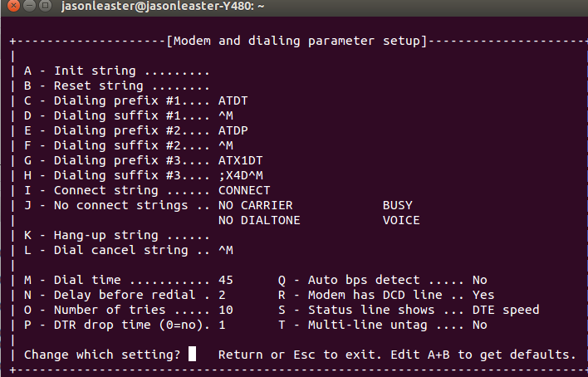Click the 'DTE speed' status line value
Screen dimensions: 588x377
[505, 310]
